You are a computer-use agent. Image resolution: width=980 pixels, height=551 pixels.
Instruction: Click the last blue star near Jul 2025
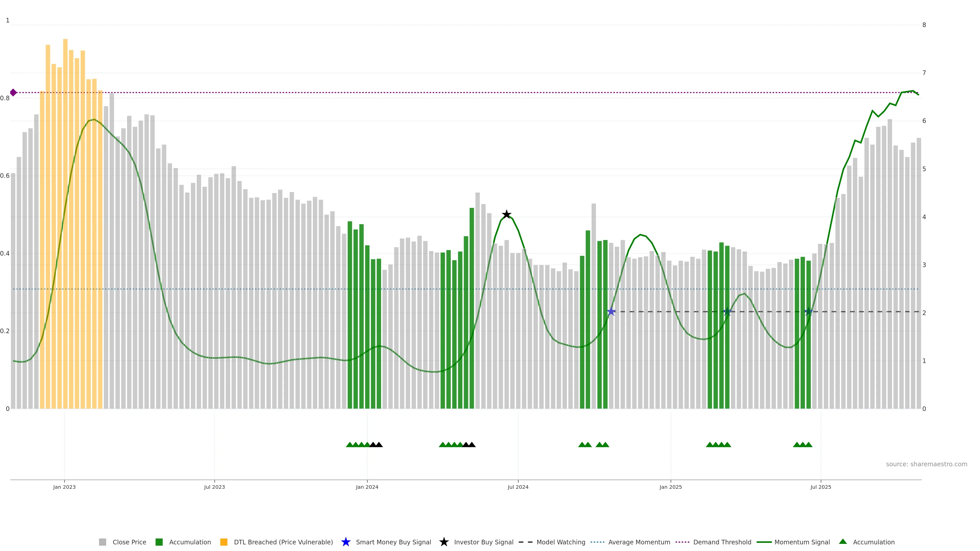coord(808,312)
